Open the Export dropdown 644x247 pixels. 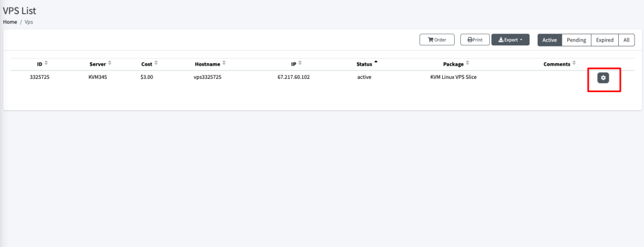click(x=511, y=40)
